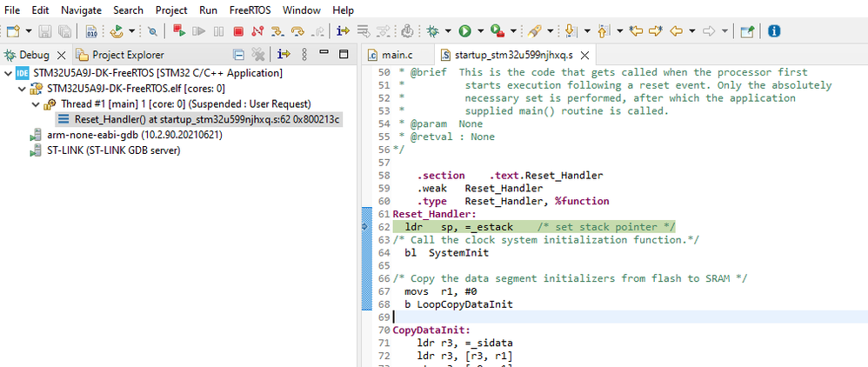Image resolution: width=868 pixels, height=367 pixels.
Task: Switch to the Project Explorer tab
Action: 119,55
